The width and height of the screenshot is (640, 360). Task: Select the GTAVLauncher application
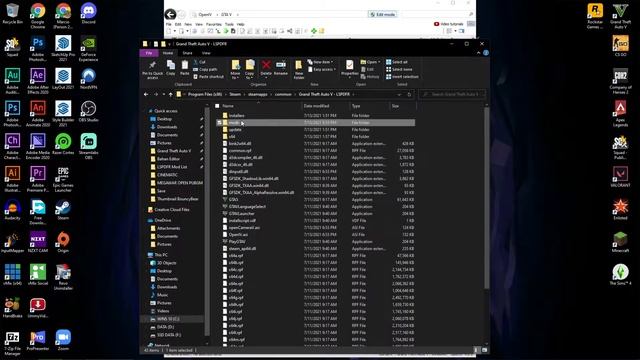click(x=242, y=213)
